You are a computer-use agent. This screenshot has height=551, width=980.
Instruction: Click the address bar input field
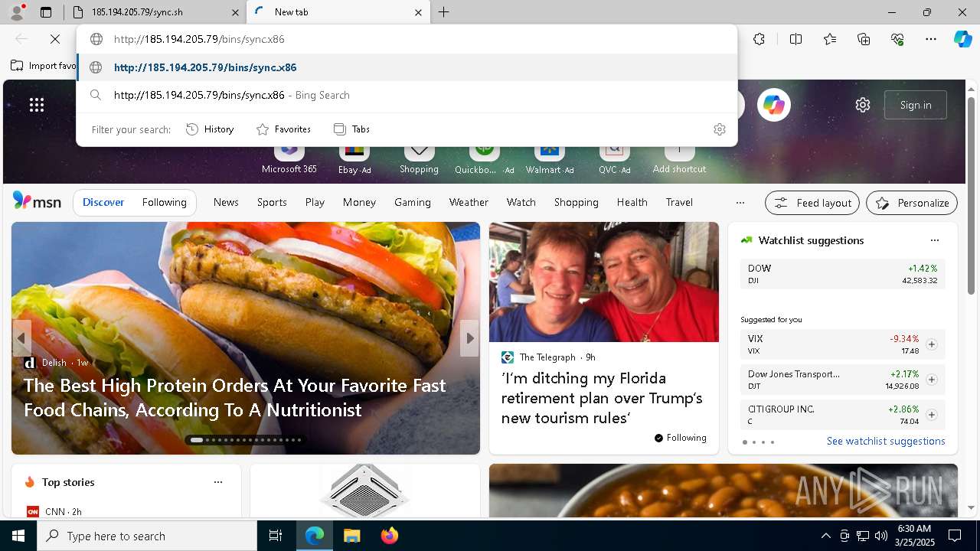pos(407,39)
